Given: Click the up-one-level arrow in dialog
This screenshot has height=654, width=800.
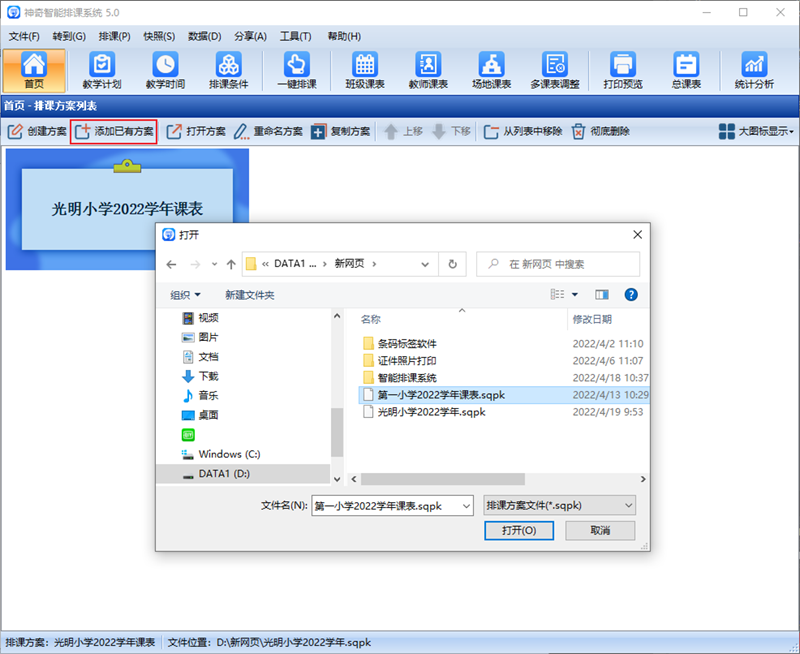Looking at the screenshot, I should pos(231,264).
